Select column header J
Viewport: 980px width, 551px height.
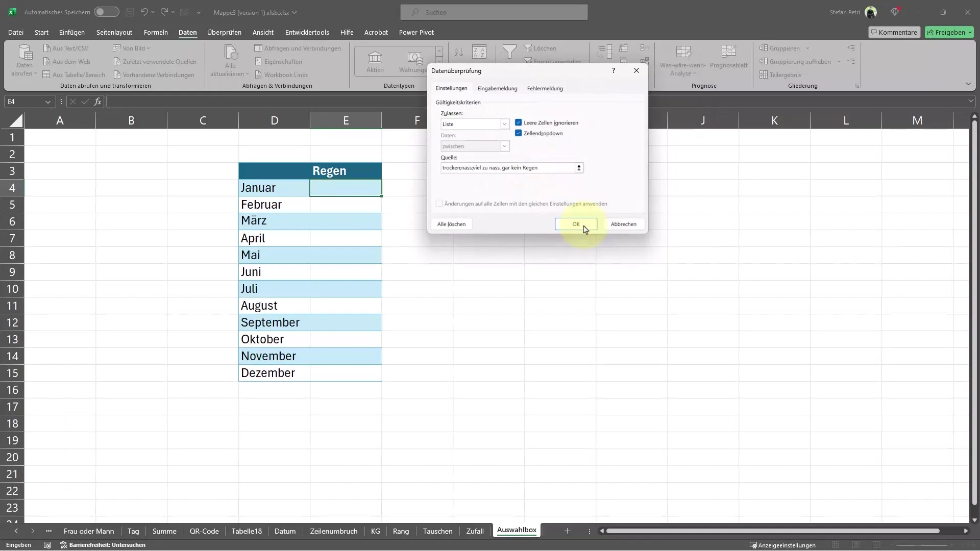pyautogui.click(x=703, y=120)
